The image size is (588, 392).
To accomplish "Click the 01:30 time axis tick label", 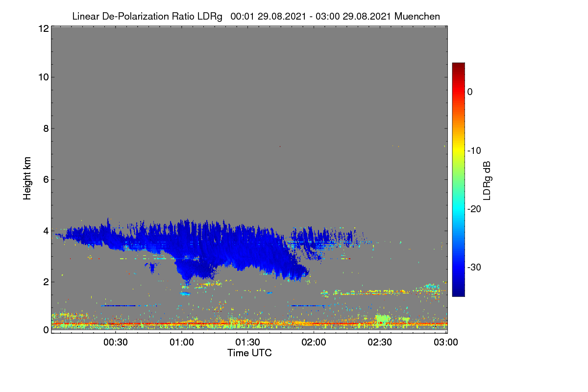I will [x=248, y=342].
